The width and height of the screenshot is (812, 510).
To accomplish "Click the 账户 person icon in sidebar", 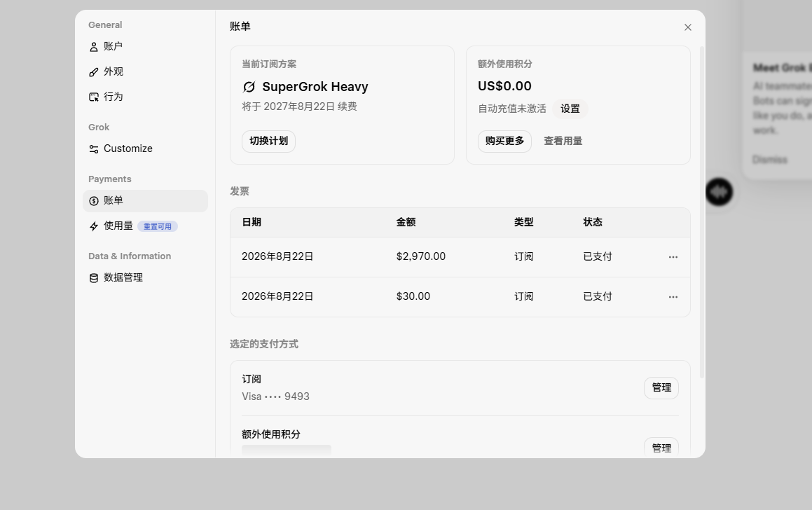I will pos(94,47).
